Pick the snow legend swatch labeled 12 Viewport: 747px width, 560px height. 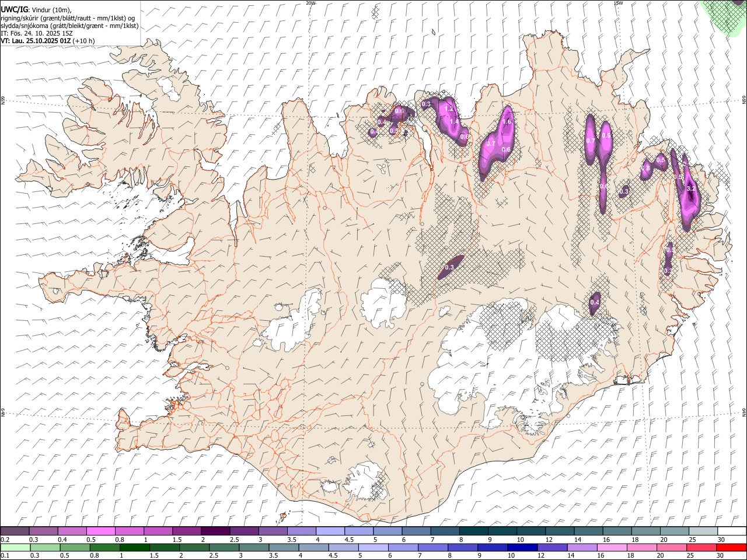559,531
